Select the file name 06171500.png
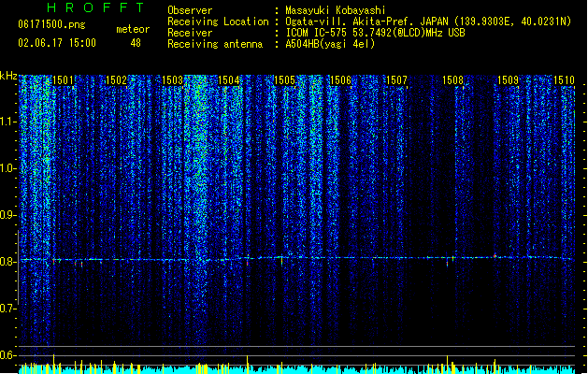The height and width of the screenshot is (374, 588). tap(51, 25)
